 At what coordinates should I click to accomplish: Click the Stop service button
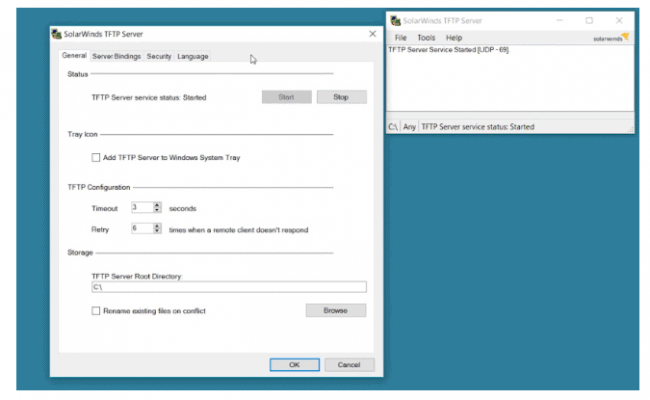tap(341, 97)
